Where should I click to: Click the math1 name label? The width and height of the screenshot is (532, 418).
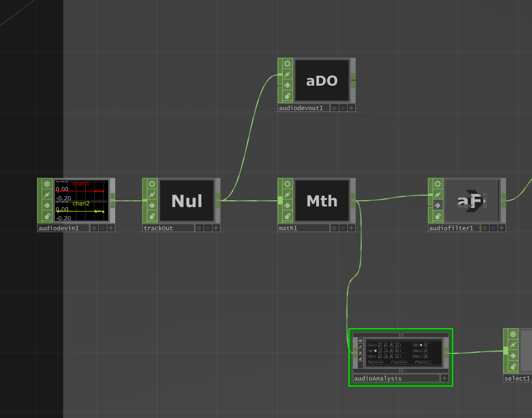(303, 228)
